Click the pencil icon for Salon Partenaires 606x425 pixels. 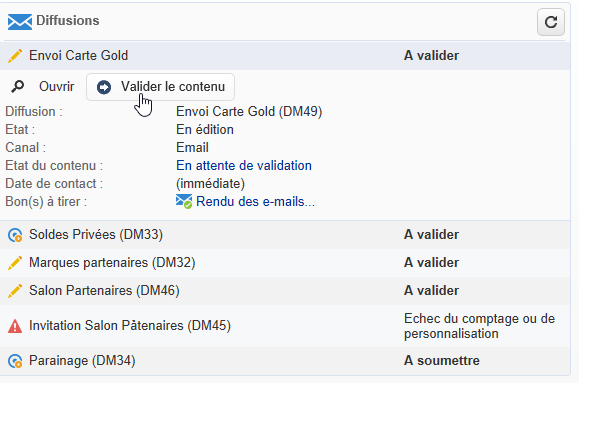pos(15,291)
